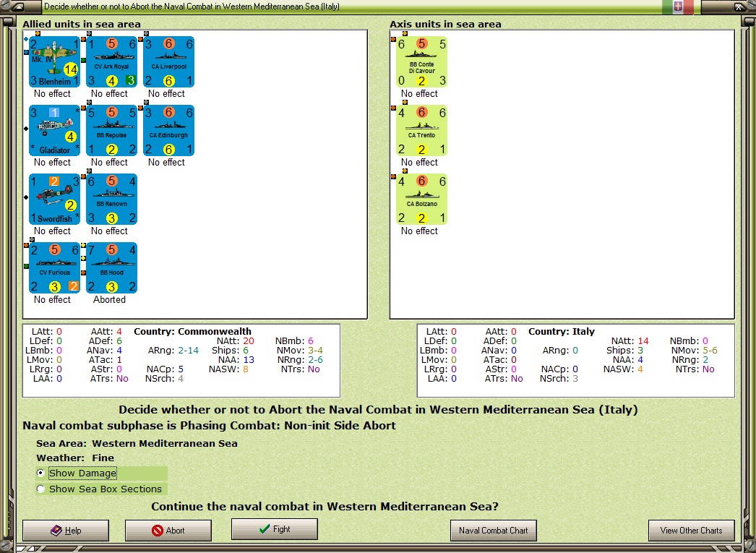
Task: Click 'Axis units in sea area' heading
Action: (x=445, y=24)
